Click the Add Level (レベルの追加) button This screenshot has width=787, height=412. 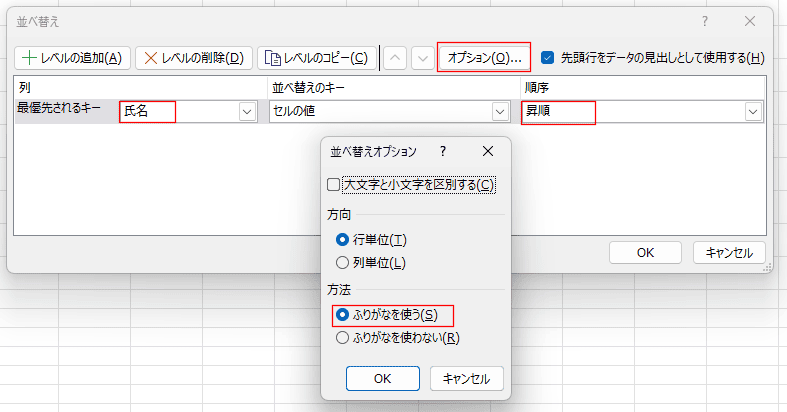coord(71,58)
